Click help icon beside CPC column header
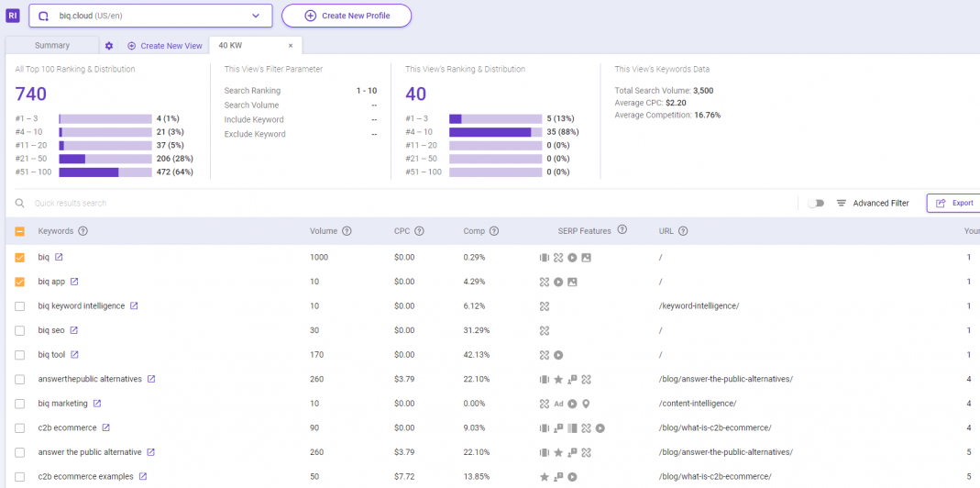The height and width of the screenshot is (488, 980). [x=419, y=231]
